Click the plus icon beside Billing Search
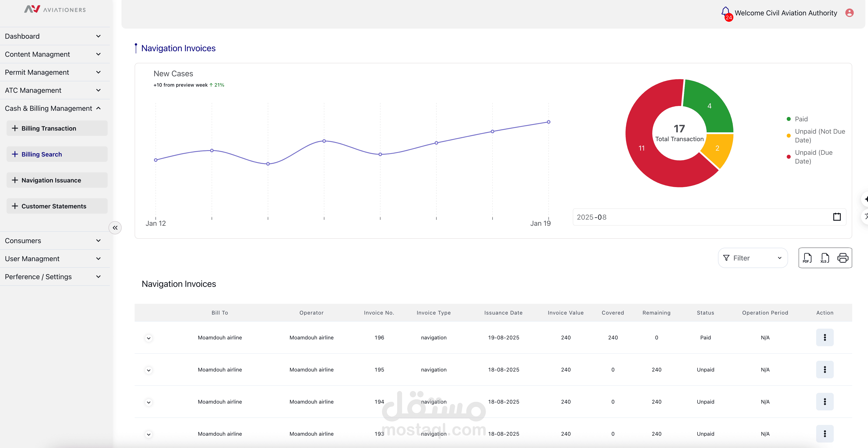The image size is (868, 448). tap(15, 154)
